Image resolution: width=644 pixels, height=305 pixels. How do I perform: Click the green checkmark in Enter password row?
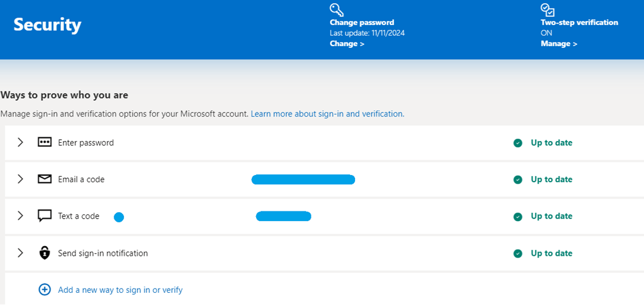[x=518, y=143]
